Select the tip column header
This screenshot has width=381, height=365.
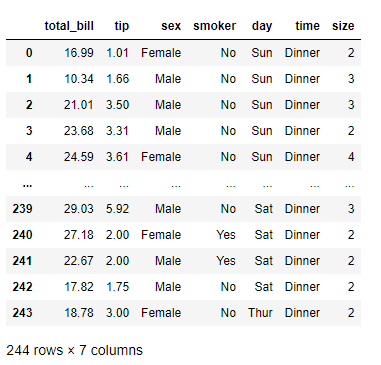[121, 26]
